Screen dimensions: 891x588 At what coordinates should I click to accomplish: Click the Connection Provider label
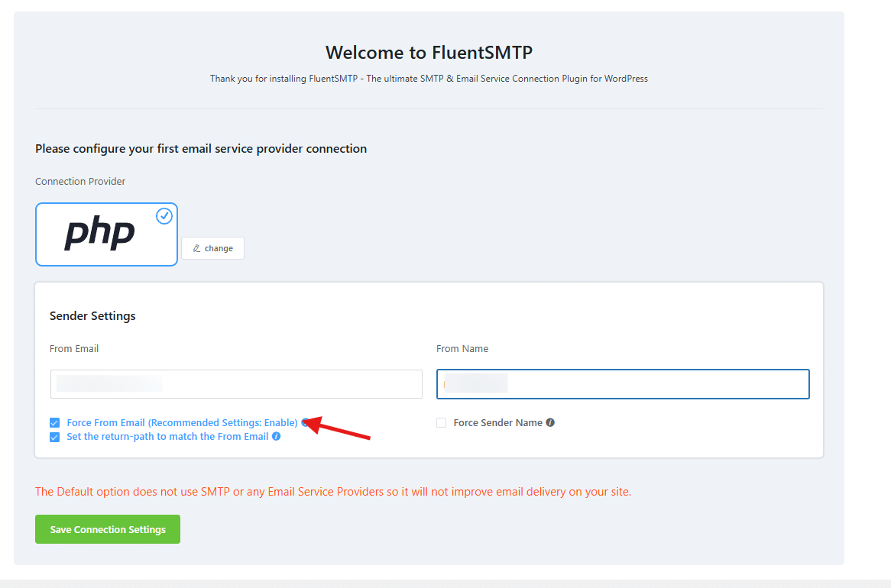pyautogui.click(x=80, y=182)
